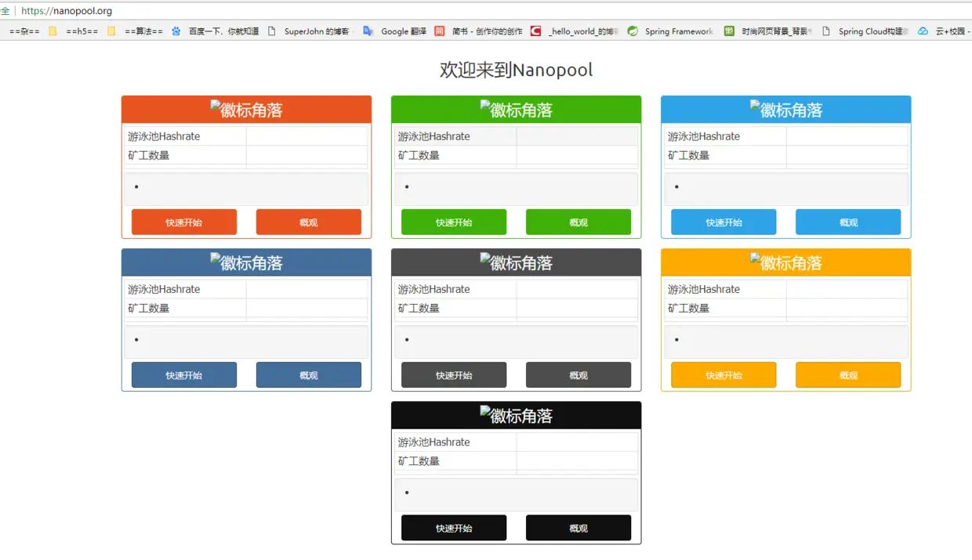
Task: Click the dark gray 概观 button
Action: point(578,375)
